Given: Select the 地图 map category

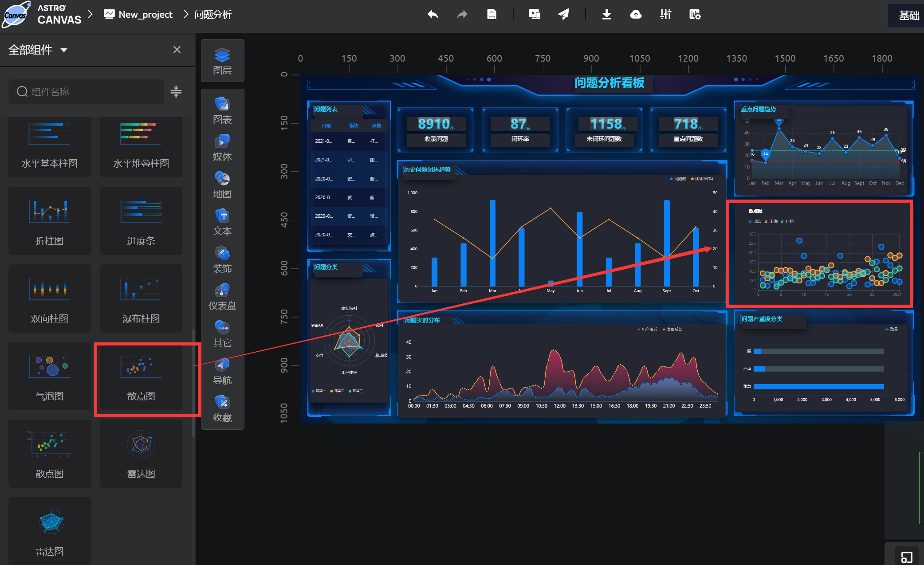Looking at the screenshot, I should point(222,185).
